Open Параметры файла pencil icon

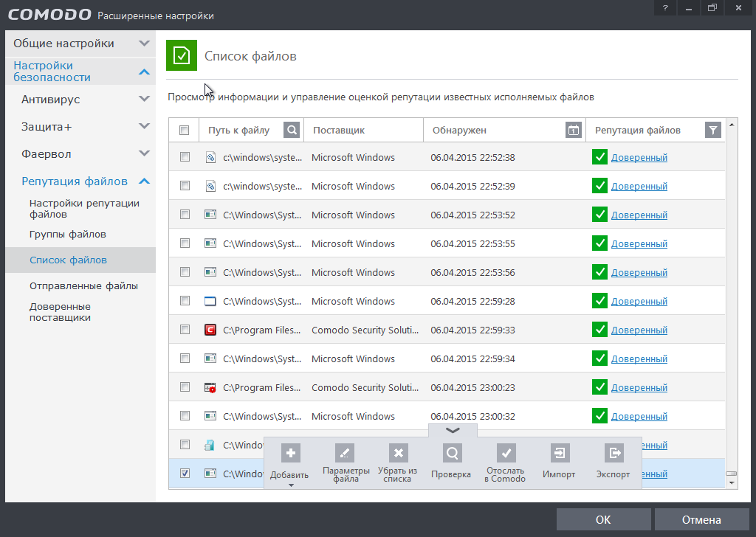[x=344, y=453]
